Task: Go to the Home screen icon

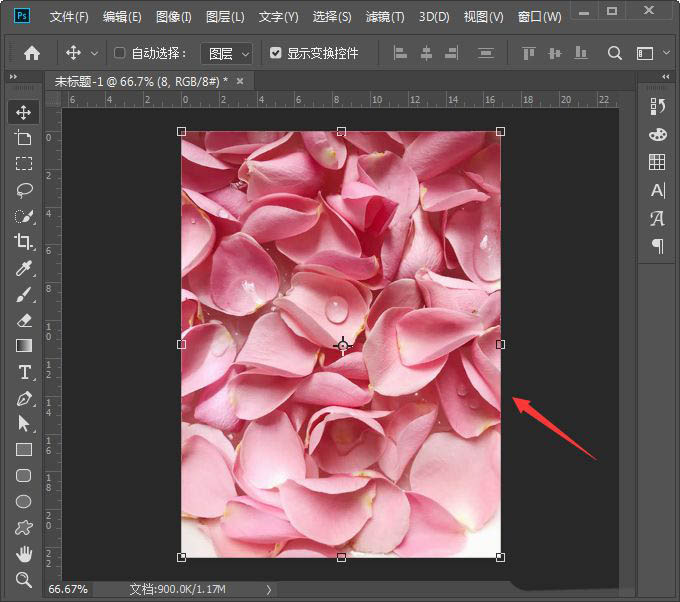Action: click(32, 53)
